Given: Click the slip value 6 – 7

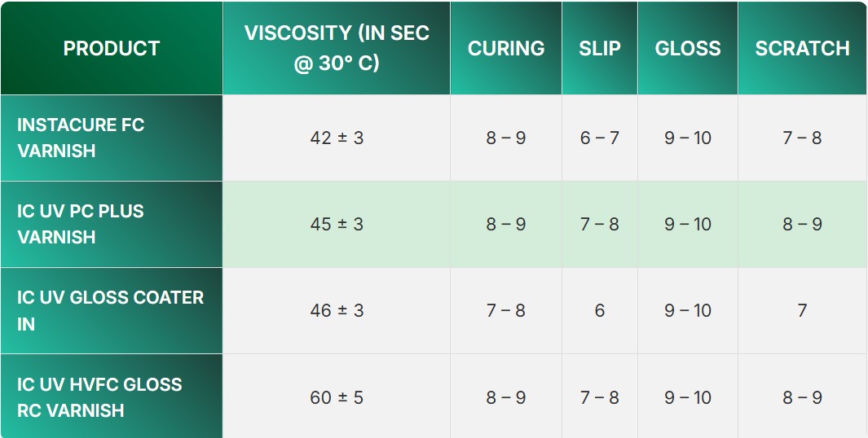Looking at the screenshot, I should [x=600, y=138].
